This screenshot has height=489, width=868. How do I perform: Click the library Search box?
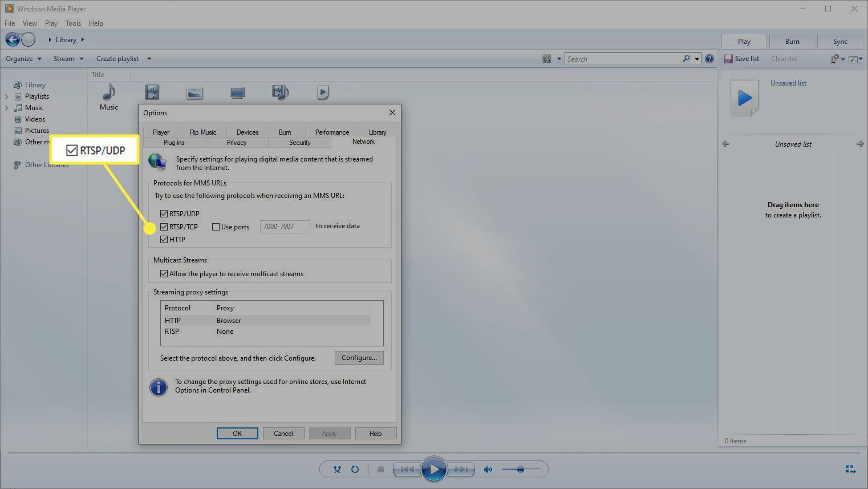coord(623,59)
